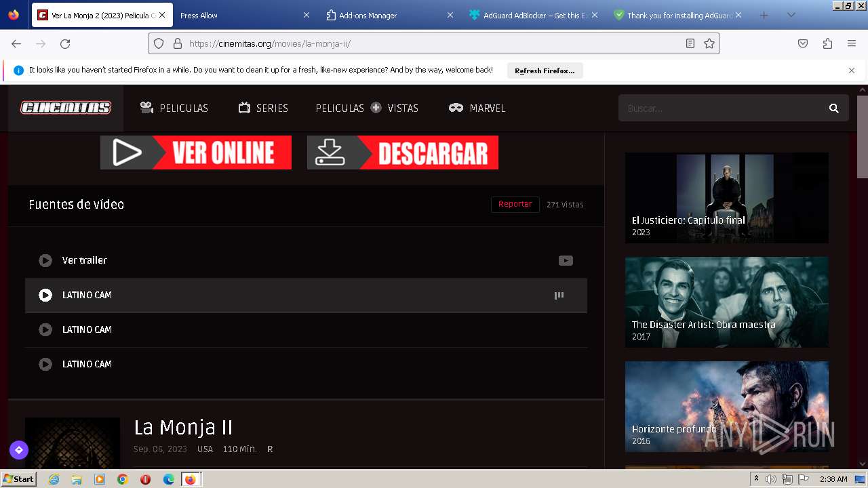Bookmark this page with star icon
Viewport: 868px width, 488px height.
pos(709,43)
